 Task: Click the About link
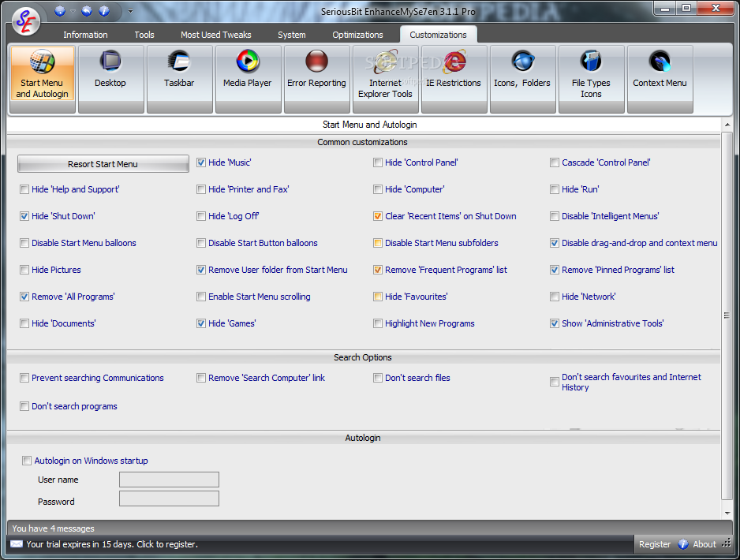pyautogui.click(x=704, y=544)
